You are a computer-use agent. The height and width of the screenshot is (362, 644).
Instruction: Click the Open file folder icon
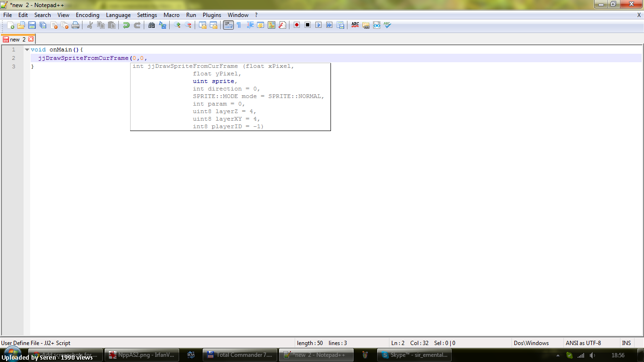[x=21, y=25]
